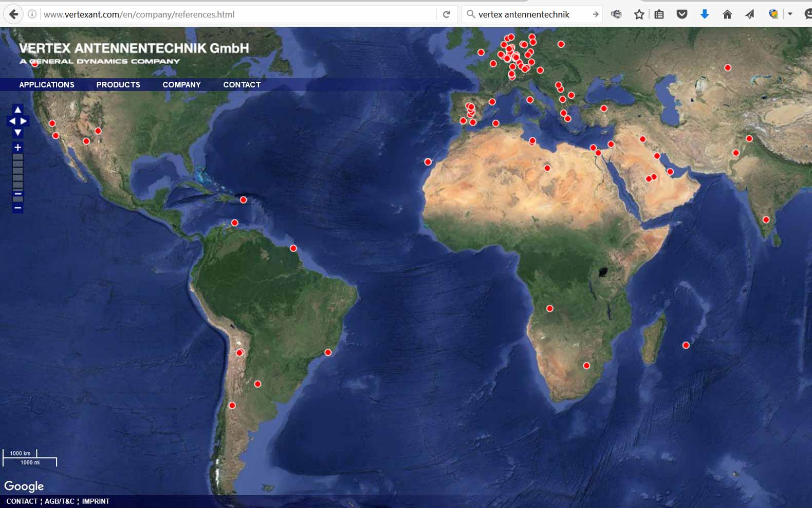Pan the map right with the arrow
This screenshot has height=508, width=812.
[24, 121]
